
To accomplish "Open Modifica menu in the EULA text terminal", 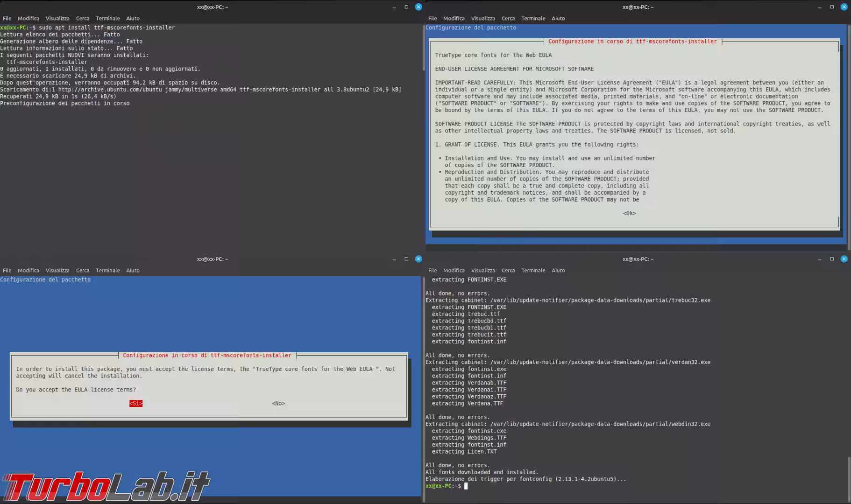I will (x=454, y=18).
